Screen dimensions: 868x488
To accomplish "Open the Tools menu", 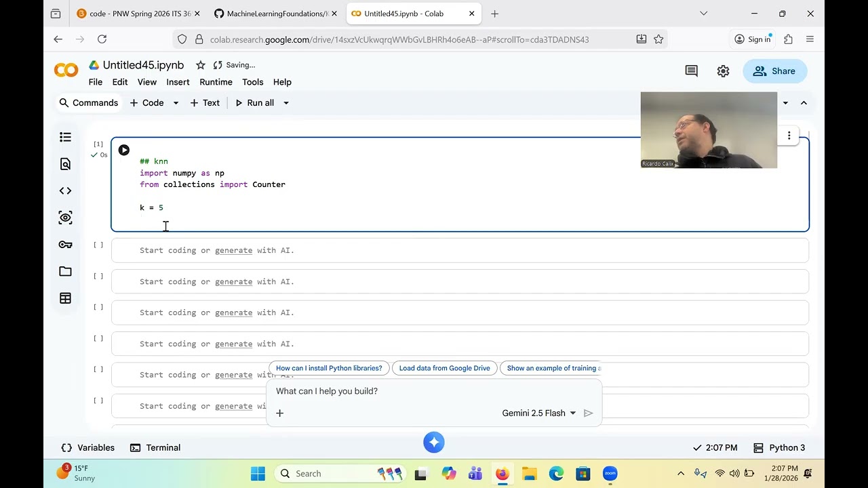I will (252, 82).
